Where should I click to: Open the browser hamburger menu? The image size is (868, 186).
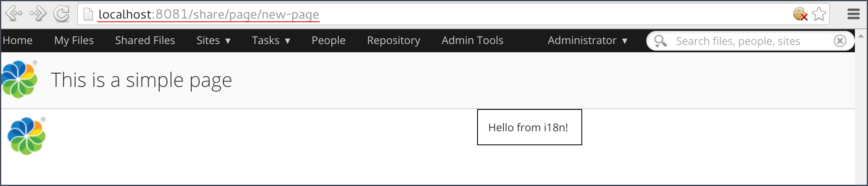[853, 14]
